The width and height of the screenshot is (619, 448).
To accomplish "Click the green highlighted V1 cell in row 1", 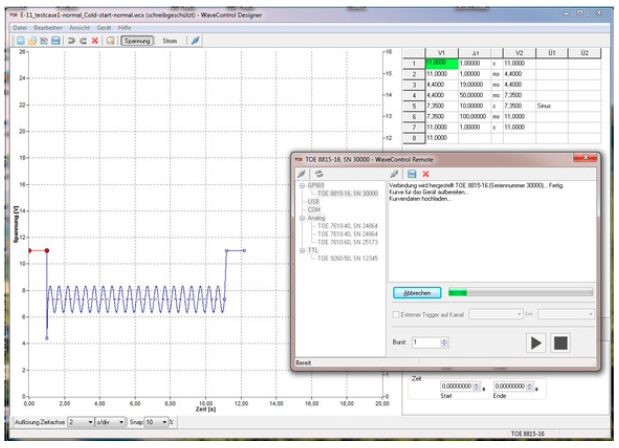I will (442, 63).
